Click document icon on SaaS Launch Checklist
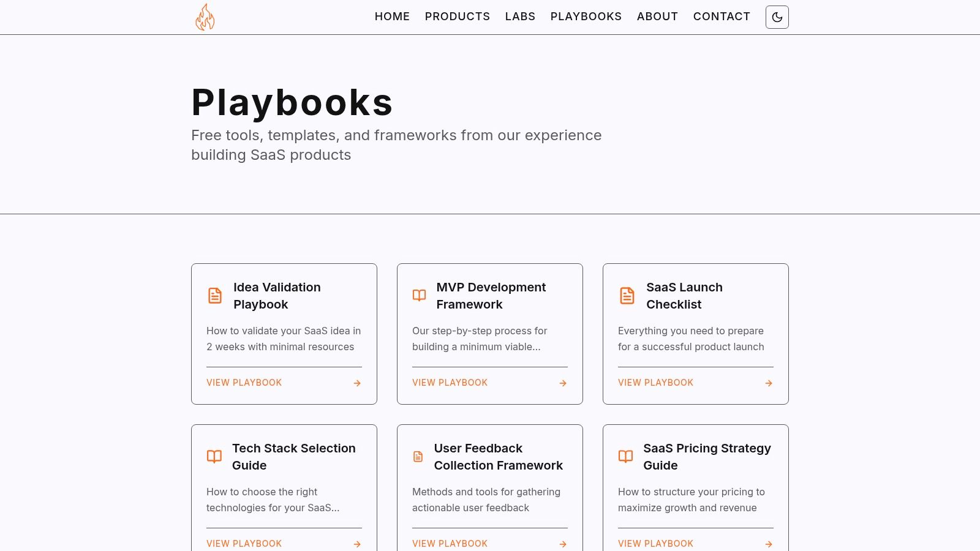 (627, 296)
